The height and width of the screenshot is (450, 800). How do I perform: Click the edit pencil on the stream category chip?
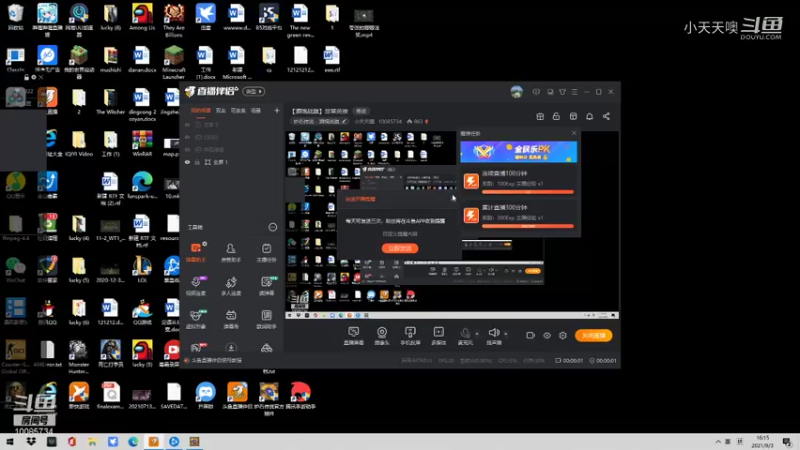pyautogui.click(x=344, y=121)
